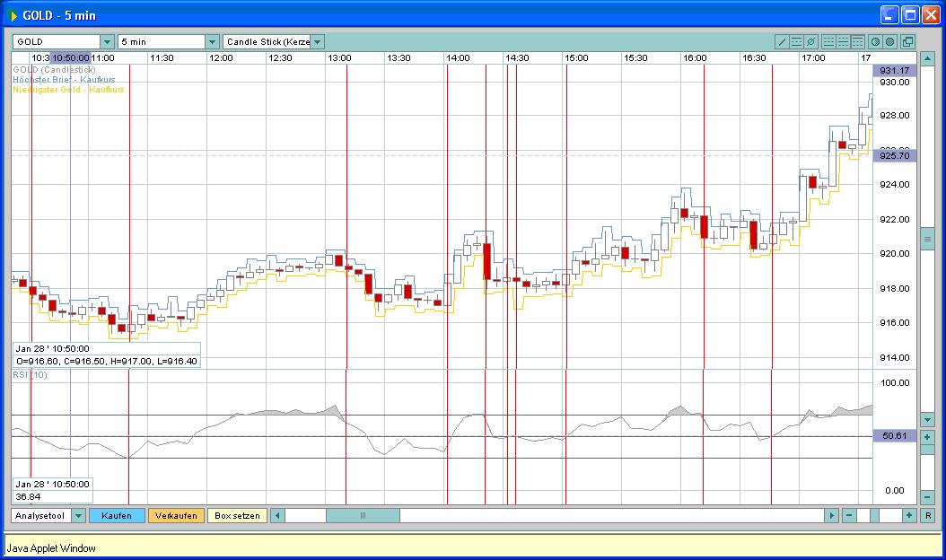
Task: Click the Box setzen button
Action: pos(237,515)
